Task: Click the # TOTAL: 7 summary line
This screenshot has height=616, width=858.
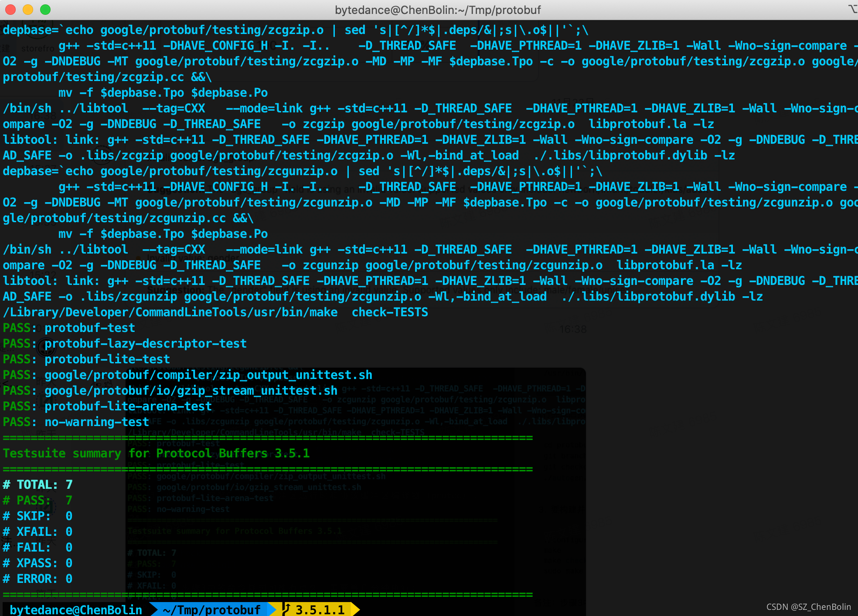Action: [37, 485]
